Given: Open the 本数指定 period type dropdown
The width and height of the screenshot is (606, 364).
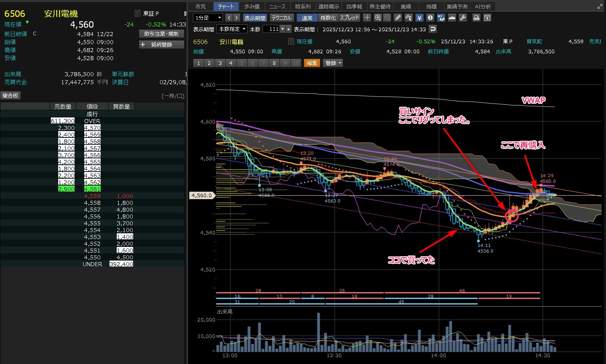Looking at the screenshot, I should tap(232, 29).
